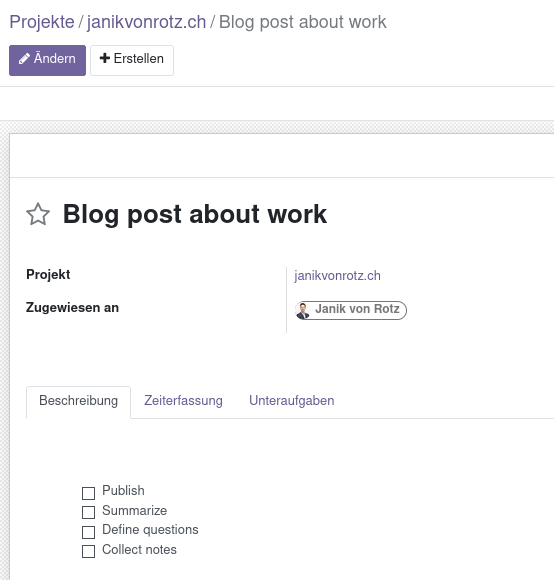Go to Projekte in the breadcrumb
This screenshot has width=554, height=580.
(42, 22)
